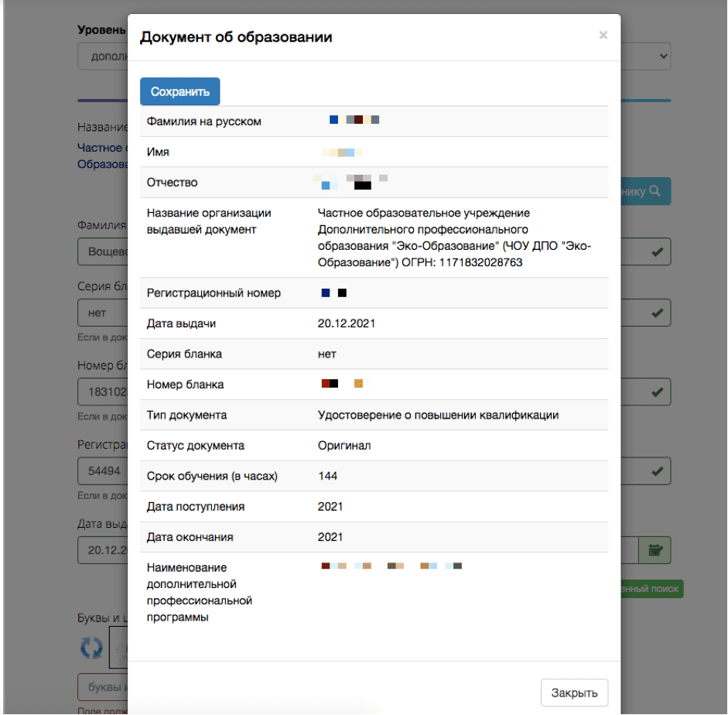Click the magnifier icon to search by student

654,190
